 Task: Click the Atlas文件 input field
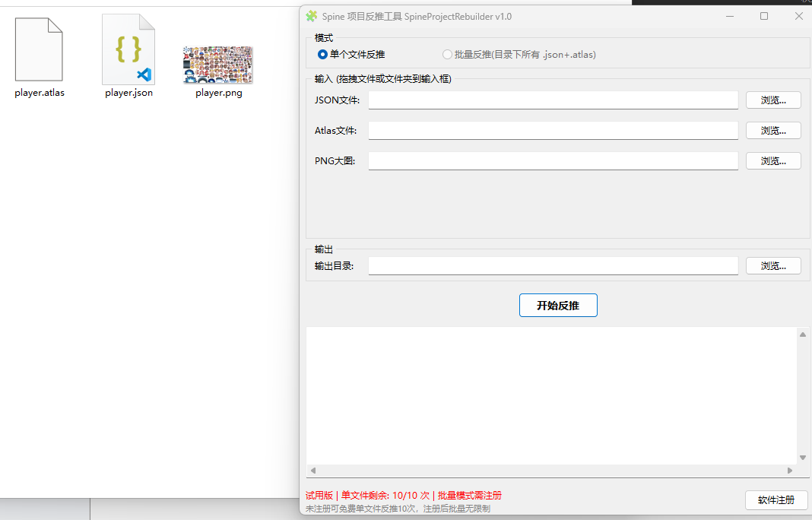click(553, 131)
